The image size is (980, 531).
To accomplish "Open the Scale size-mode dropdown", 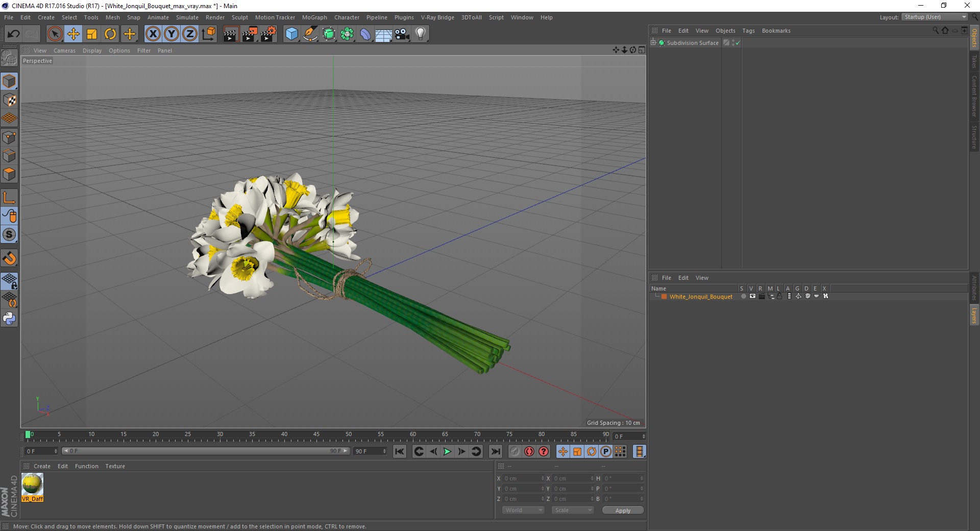I will click(x=573, y=510).
